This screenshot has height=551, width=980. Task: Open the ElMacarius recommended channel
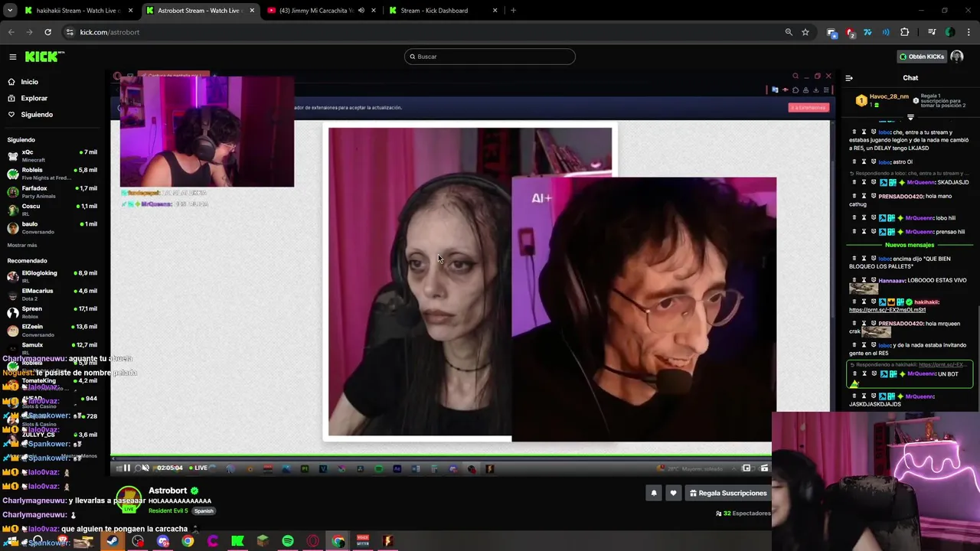52,295
